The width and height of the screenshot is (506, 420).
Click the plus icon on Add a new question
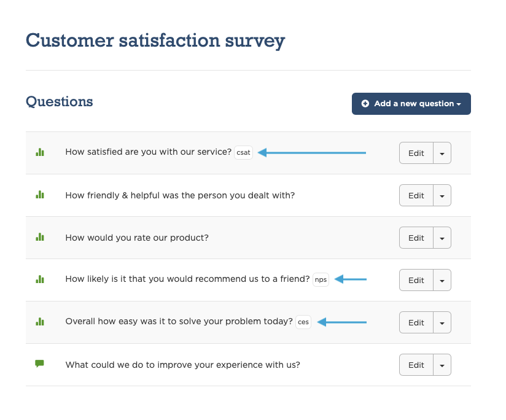click(365, 103)
